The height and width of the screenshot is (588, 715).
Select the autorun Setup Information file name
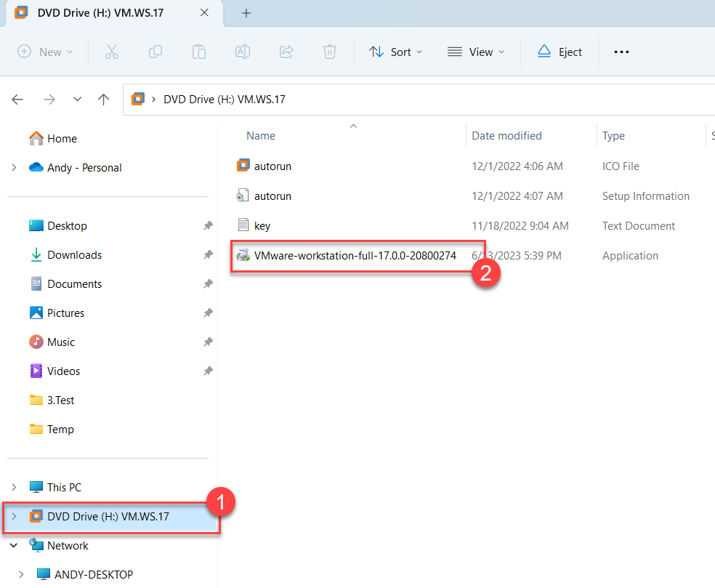pyautogui.click(x=272, y=196)
